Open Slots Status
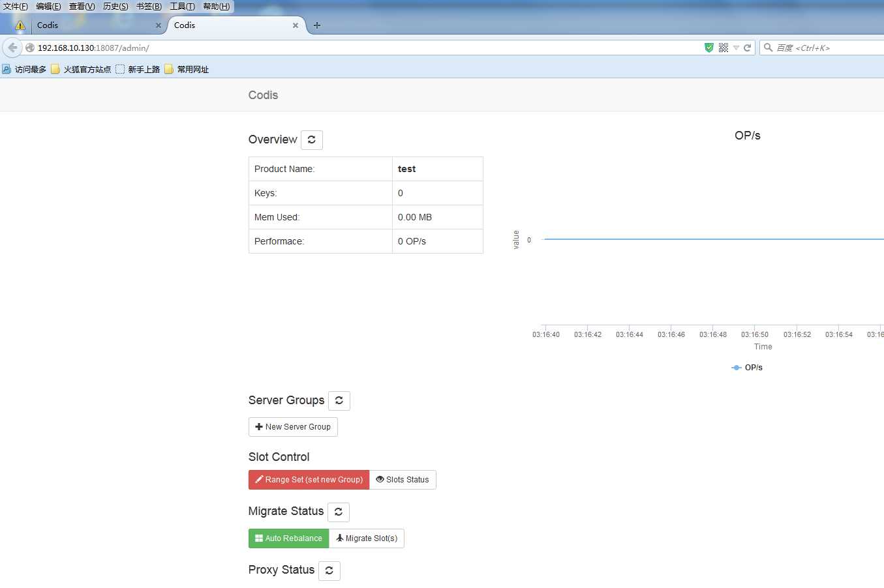 403,480
